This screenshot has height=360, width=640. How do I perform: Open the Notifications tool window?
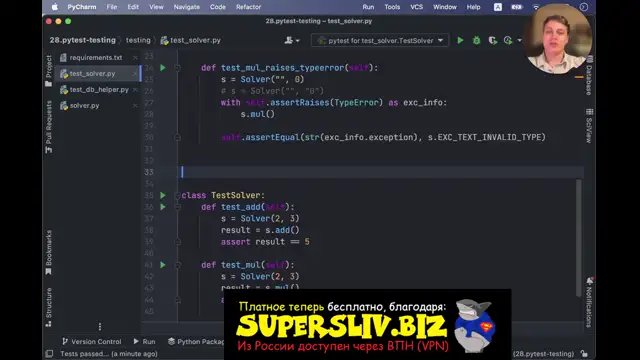(x=589, y=302)
